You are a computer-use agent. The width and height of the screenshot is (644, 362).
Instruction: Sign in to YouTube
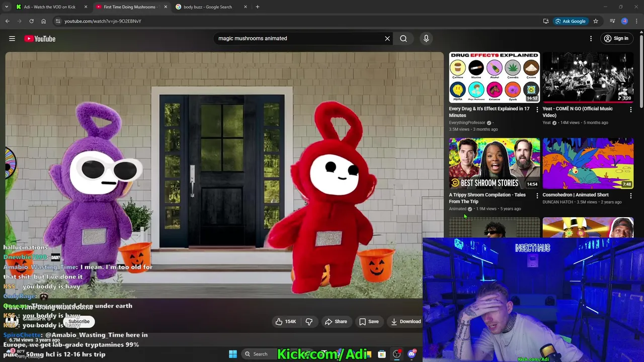pos(616,38)
